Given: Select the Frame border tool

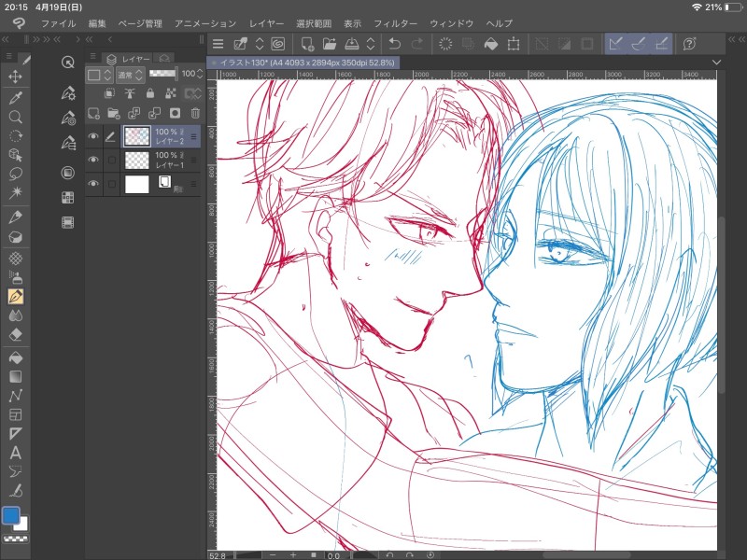Looking at the screenshot, I should click(x=15, y=414).
